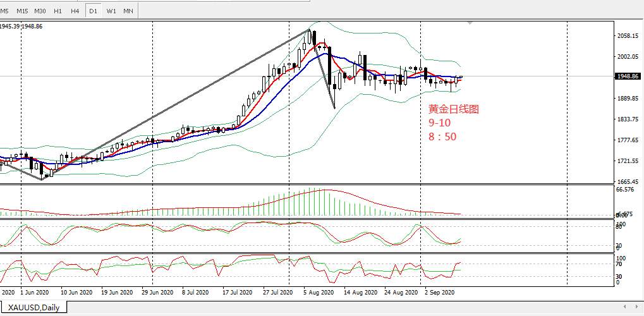Click the 2 Sep 2020 date marker

[439, 293]
